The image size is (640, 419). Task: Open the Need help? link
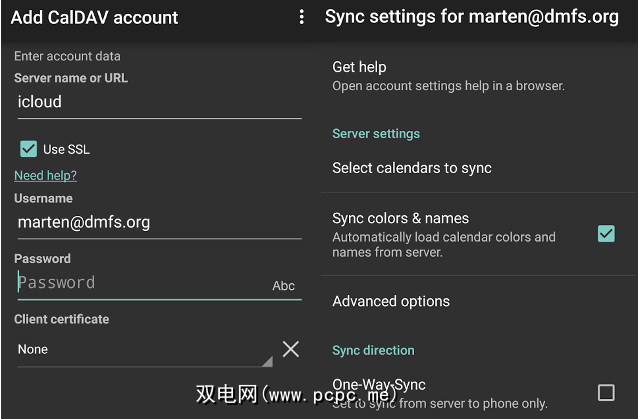(x=45, y=176)
